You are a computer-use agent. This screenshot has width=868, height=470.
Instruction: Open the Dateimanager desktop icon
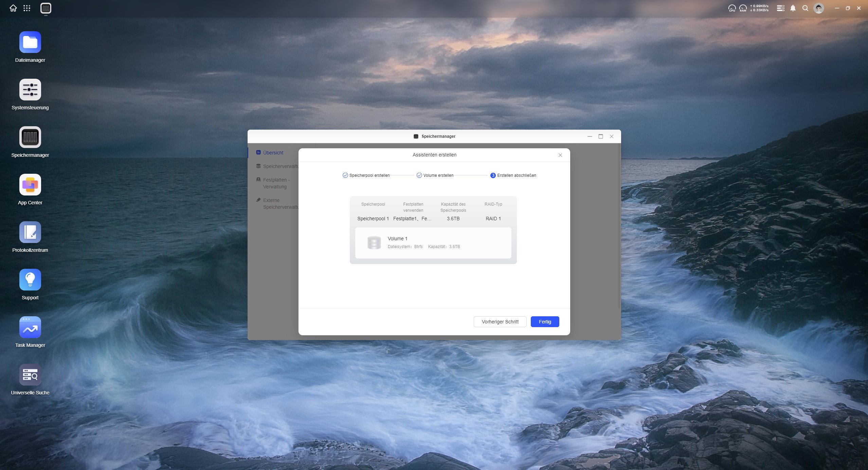tap(30, 42)
